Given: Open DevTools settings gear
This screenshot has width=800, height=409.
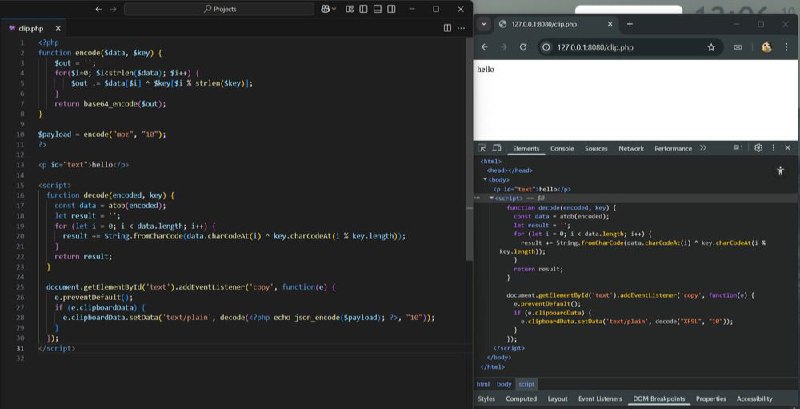Looking at the screenshot, I should click(758, 148).
